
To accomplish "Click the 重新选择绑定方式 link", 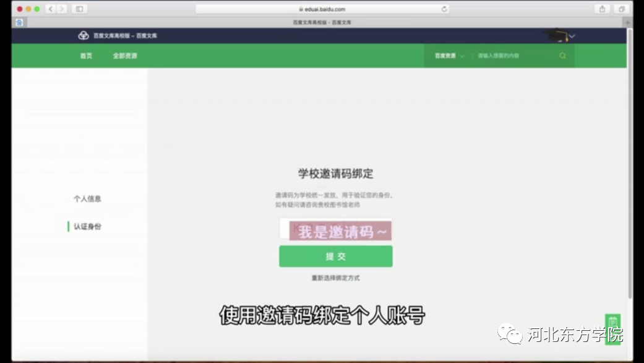I will [x=336, y=278].
